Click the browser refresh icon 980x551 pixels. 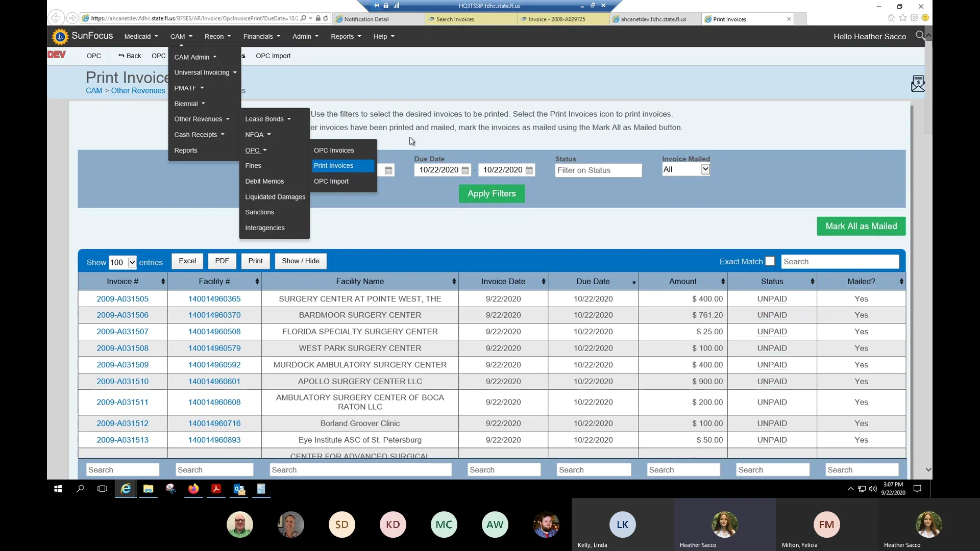pos(326,18)
